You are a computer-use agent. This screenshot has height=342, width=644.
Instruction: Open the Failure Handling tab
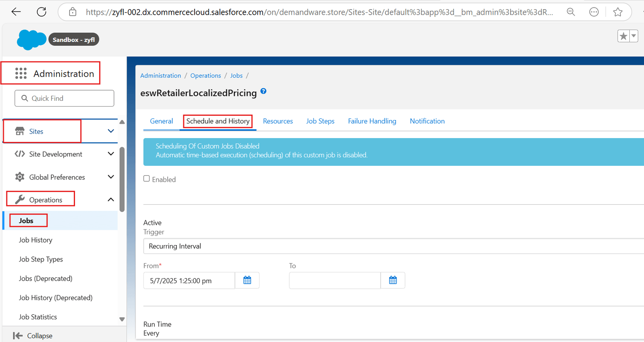pos(372,121)
